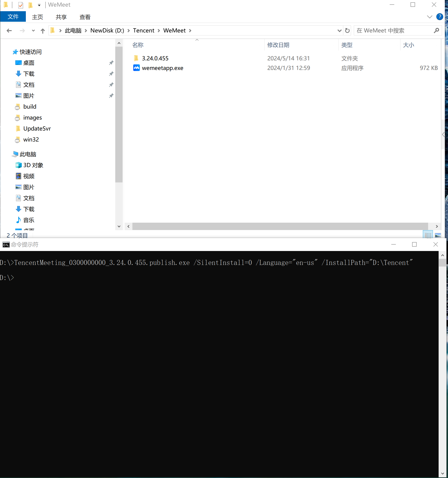
Task: Open 音乐 under 此电脑
Action: [x=29, y=220]
